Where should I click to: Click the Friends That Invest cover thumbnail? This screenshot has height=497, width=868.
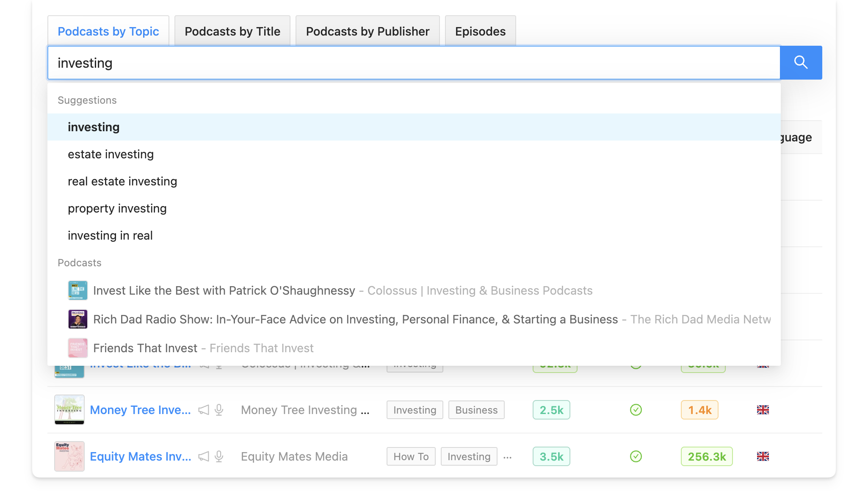coord(77,348)
